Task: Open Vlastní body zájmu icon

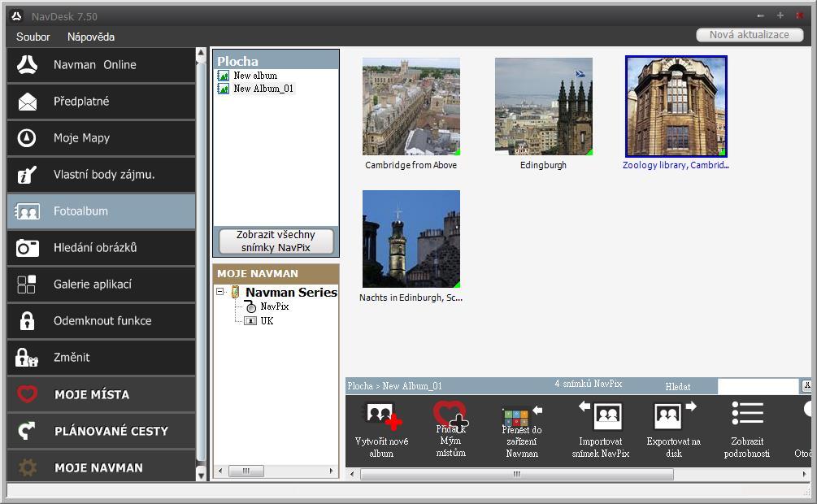Action: (x=27, y=175)
